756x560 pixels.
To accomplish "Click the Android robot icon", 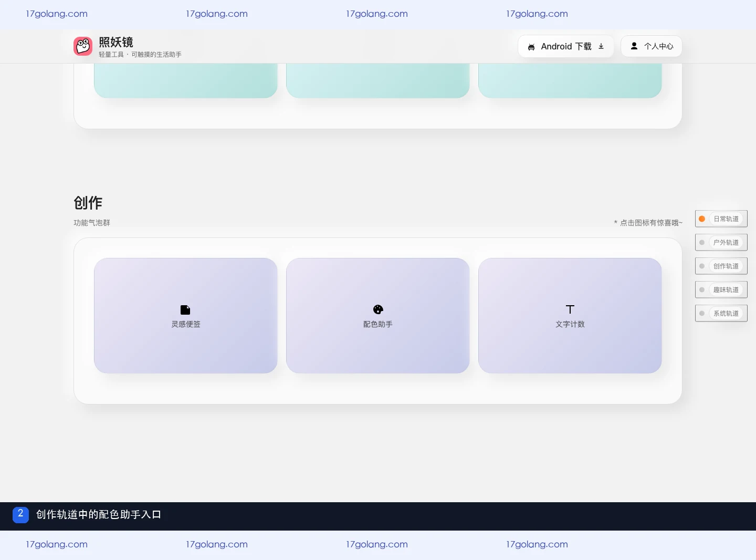I will (531, 47).
